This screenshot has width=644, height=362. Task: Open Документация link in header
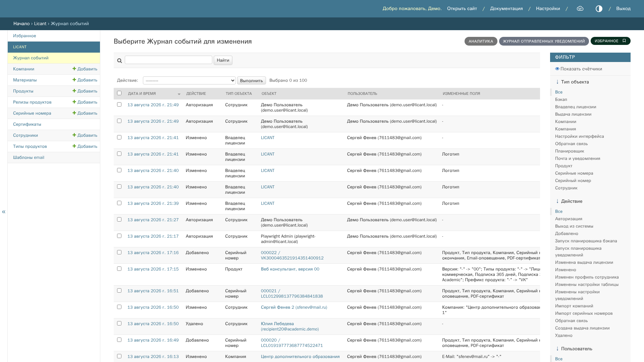(x=506, y=9)
